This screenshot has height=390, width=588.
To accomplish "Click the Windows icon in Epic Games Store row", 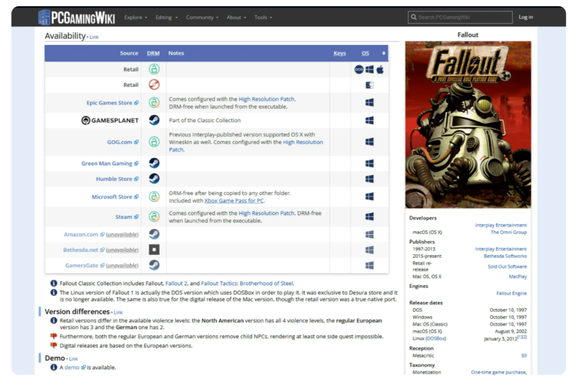I will 369,102.
